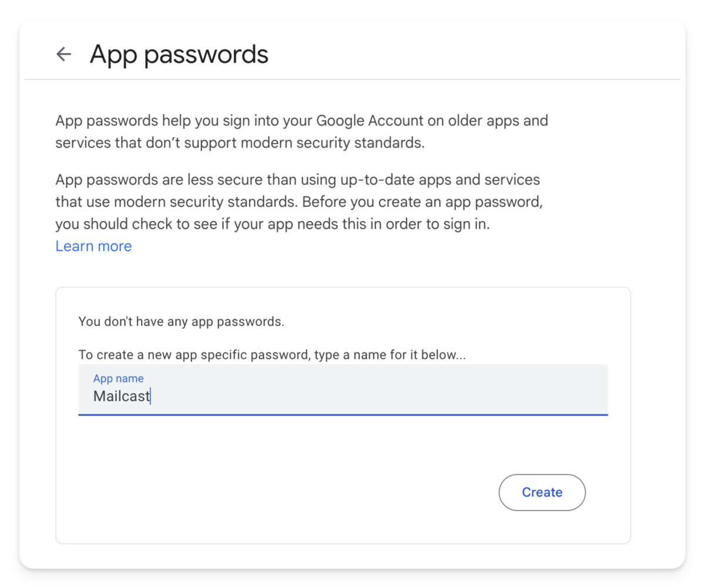705x588 pixels.
Task: Click the back arrow to leave App passwords
Action: 63,54
